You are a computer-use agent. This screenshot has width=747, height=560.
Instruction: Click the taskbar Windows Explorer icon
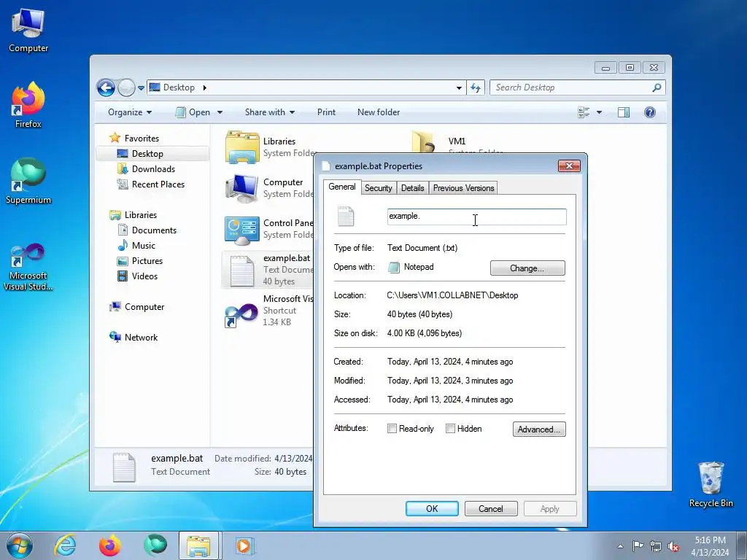coord(198,545)
